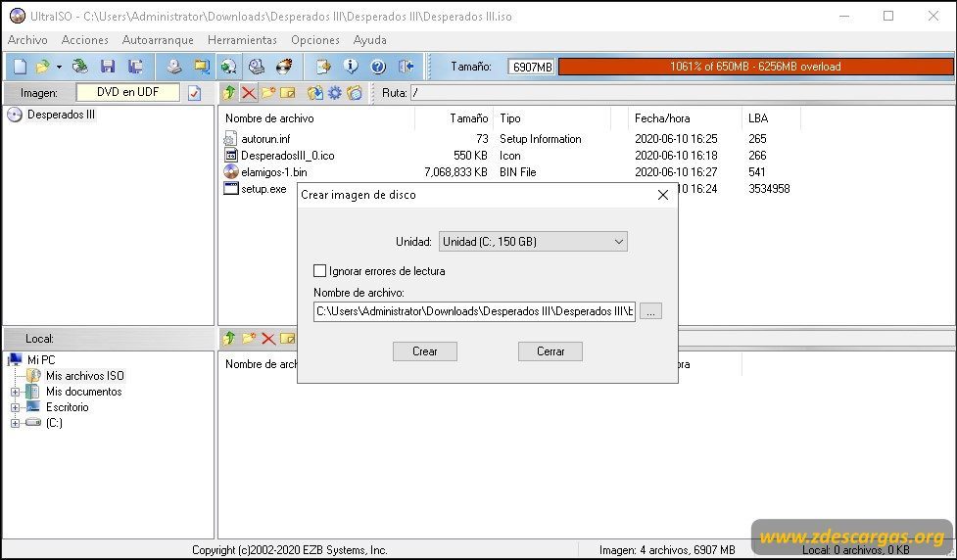The image size is (957, 560).
Task: Click the New folder icon in Local toolbar
Action: pos(249,338)
